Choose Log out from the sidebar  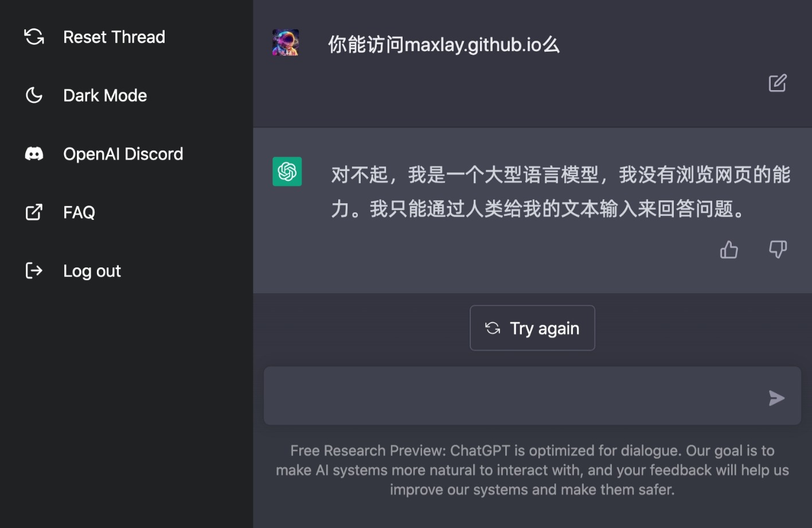pyautogui.click(x=92, y=271)
